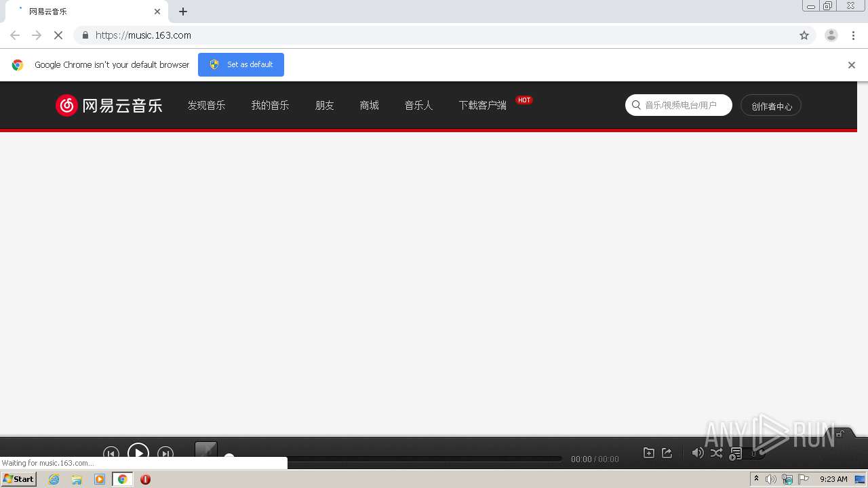Close the 网易云音乐 browser tab
The width and height of the screenshot is (868, 488).
coord(157,12)
